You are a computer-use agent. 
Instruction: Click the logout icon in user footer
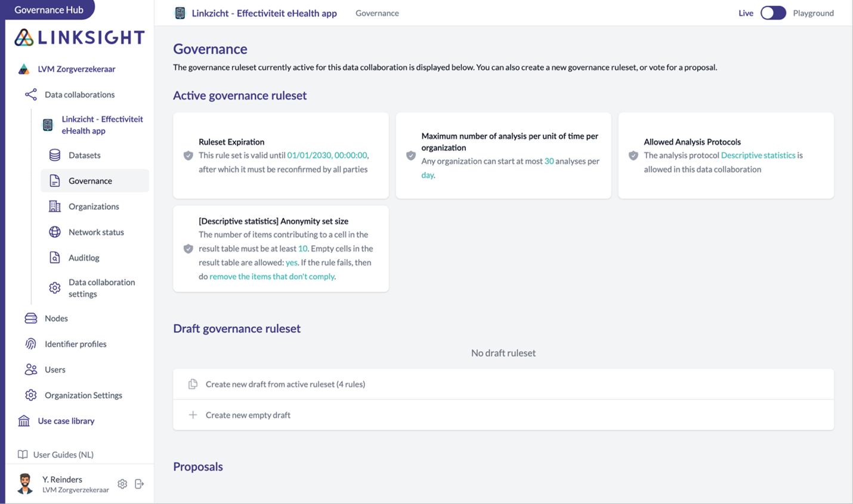coord(140,484)
